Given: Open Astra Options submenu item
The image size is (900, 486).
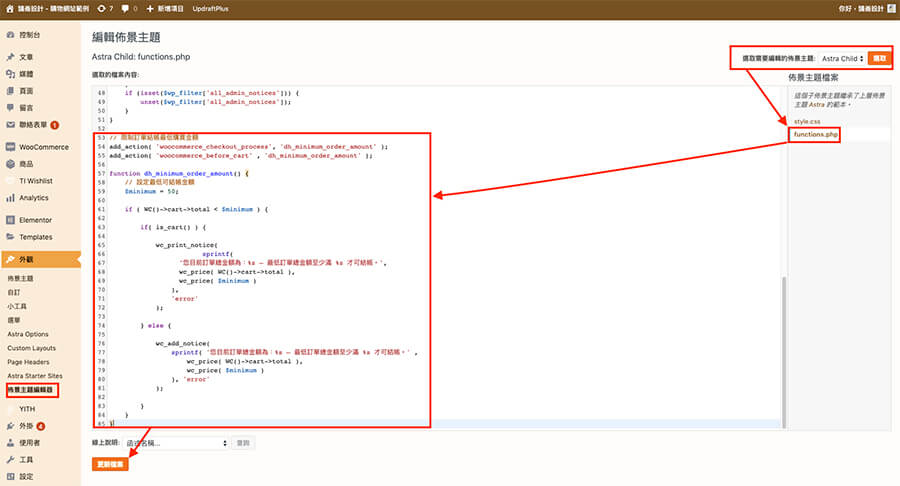Looking at the screenshot, I should click(x=27, y=334).
